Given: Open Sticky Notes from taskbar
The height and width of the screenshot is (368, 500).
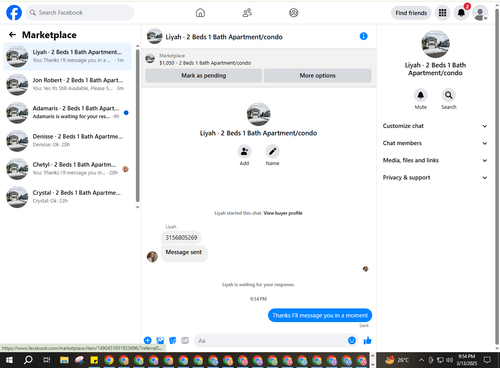Looking at the screenshot, I should click(x=94, y=360).
